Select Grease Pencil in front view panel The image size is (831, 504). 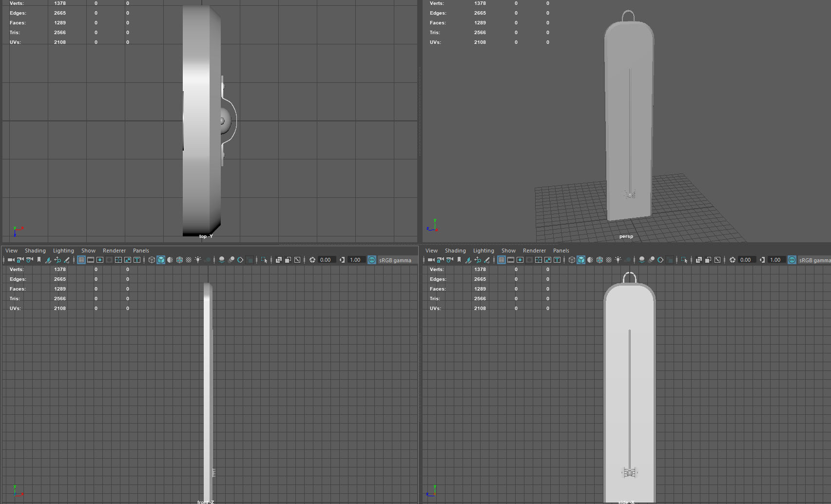click(x=67, y=260)
